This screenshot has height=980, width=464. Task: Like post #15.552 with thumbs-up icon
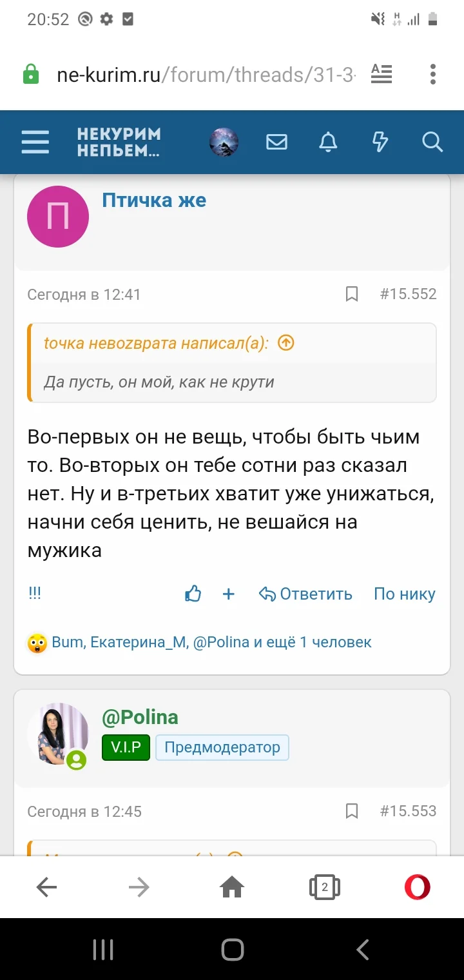point(193,594)
